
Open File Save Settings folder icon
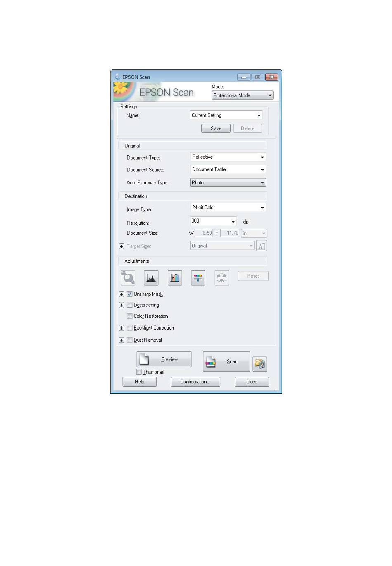[x=260, y=364]
